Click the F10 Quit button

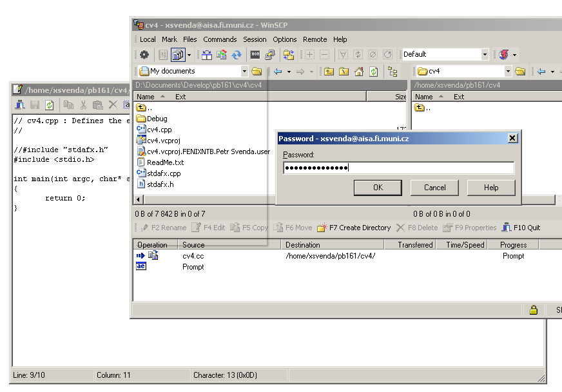pos(521,228)
